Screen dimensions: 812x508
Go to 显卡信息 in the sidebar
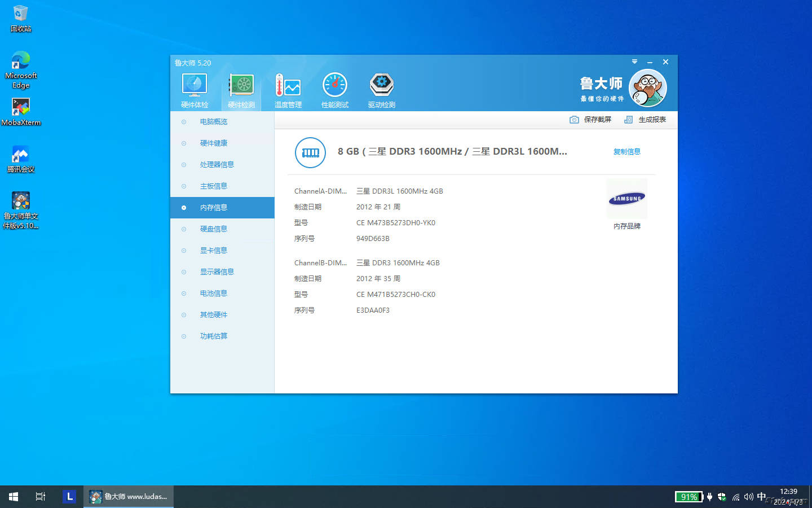[x=214, y=251]
